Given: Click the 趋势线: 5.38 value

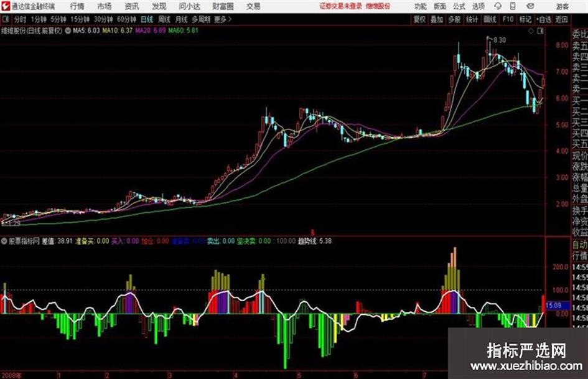Looking at the screenshot, I should [x=315, y=241].
